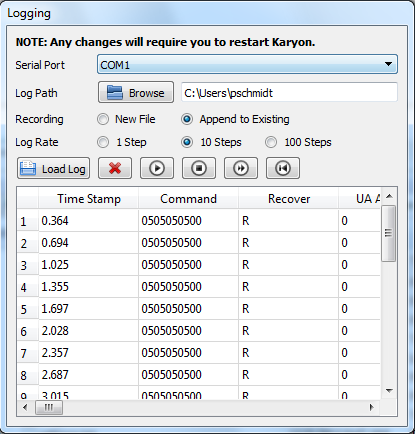This screenshot has height=434, width=415.
Task: Select row header 5 in the log table
Action: (x=28, y=309)
